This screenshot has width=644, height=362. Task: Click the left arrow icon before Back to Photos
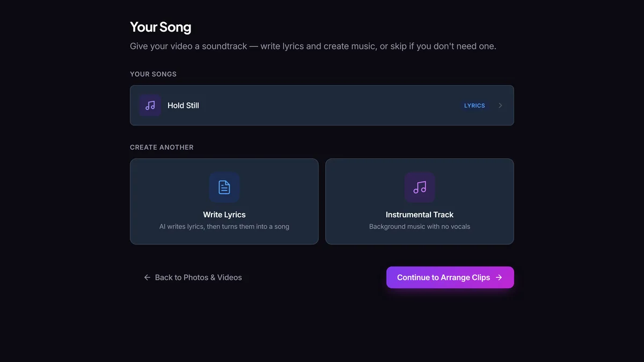[147, 277]
